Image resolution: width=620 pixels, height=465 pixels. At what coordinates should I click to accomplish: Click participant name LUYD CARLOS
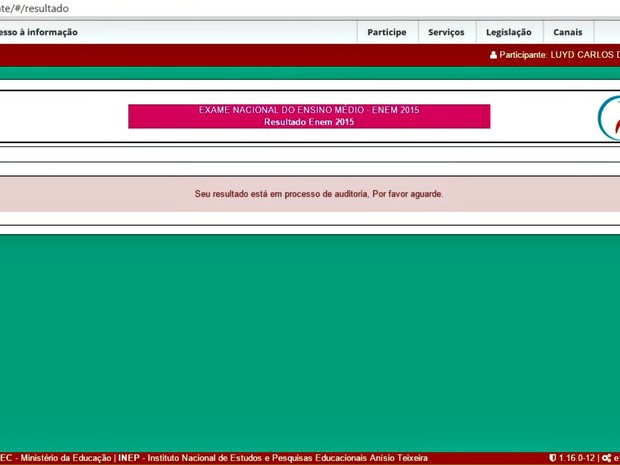(x=585, y=55)
